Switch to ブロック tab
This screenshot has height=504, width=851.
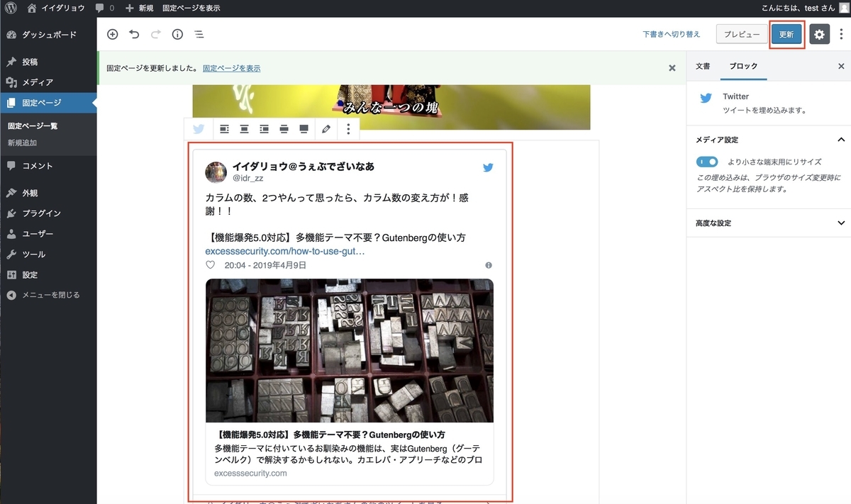743,66
